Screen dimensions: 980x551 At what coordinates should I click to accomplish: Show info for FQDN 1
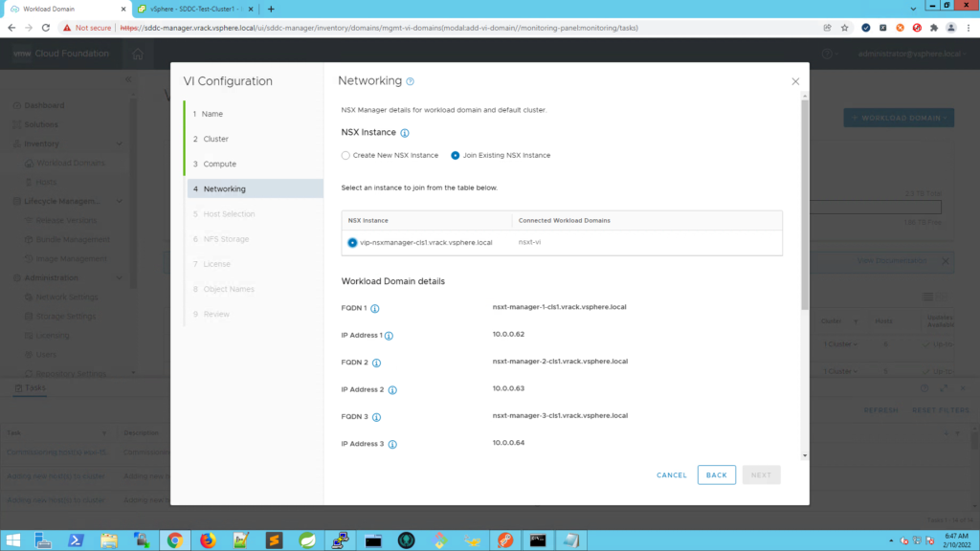click(x=375, y=309)
